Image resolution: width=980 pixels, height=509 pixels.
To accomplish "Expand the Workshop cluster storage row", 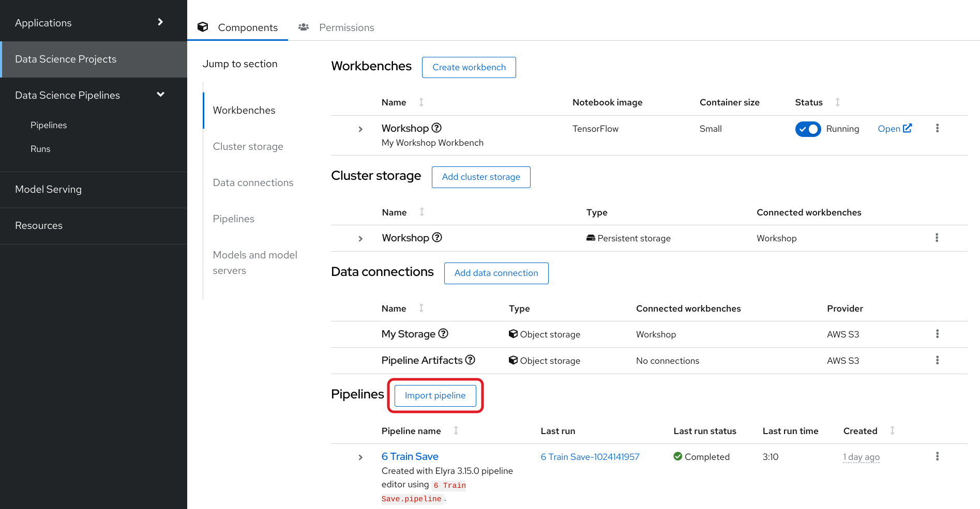I will click(360, 239).
